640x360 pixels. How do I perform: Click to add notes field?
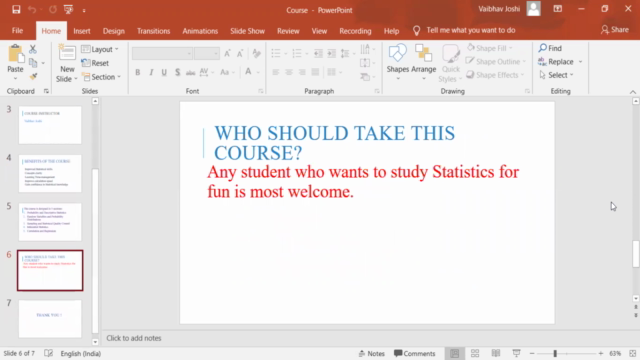click(x=133, y=338)
